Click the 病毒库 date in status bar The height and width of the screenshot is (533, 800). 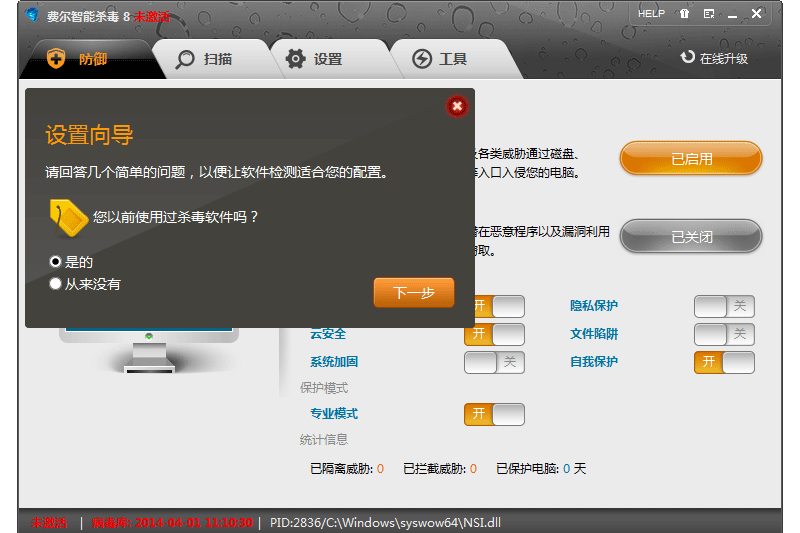(x=172, y=522)
